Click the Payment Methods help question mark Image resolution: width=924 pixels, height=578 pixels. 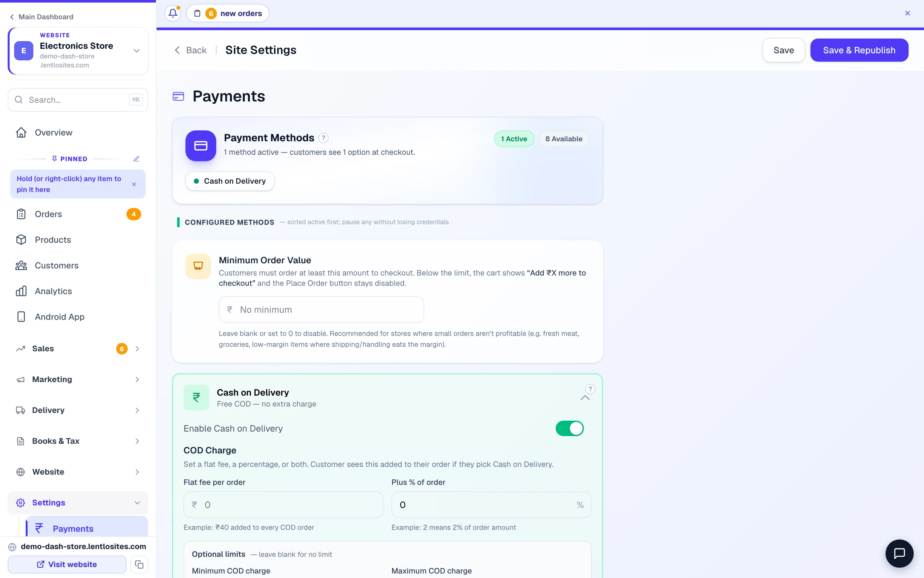pos(323,138)
